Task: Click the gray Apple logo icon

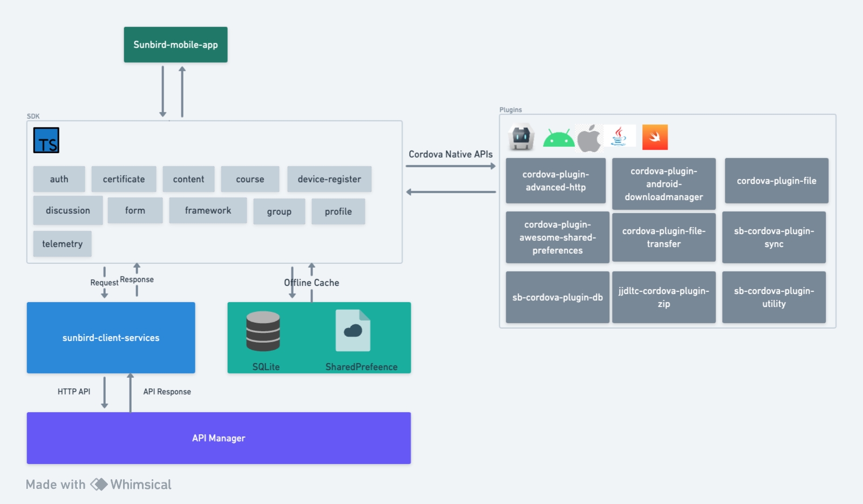Action: pos(589,139)
